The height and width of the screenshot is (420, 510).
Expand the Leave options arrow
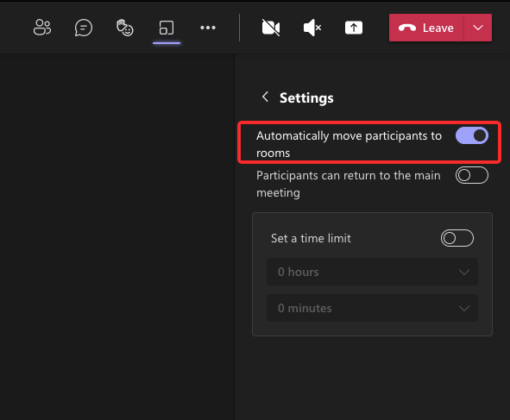point(478,28)
